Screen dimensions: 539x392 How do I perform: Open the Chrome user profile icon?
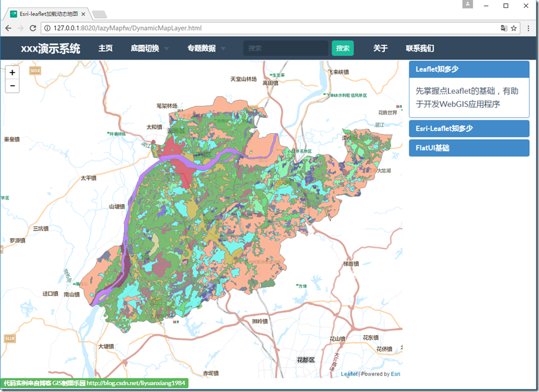468,4
